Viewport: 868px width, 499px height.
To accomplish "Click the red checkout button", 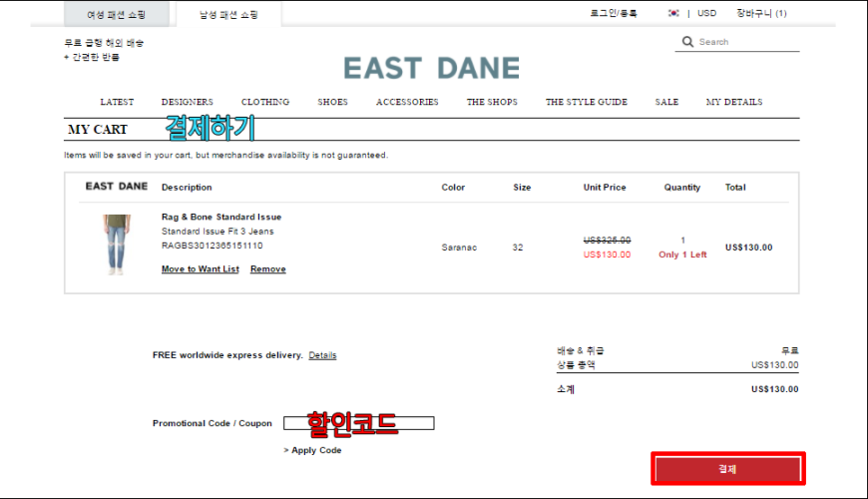I will click(728, 469).
